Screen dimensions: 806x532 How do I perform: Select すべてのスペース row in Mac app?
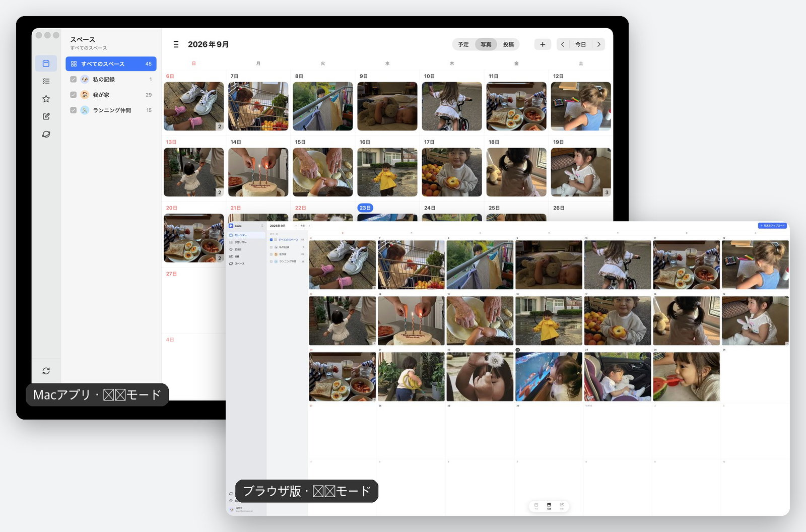(111, 64)
